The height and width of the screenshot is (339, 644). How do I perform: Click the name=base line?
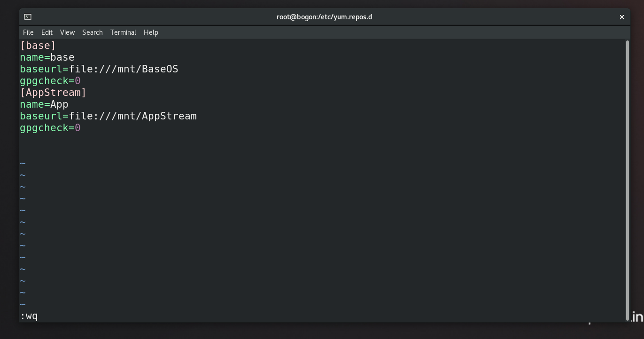(x=47, y=57)
